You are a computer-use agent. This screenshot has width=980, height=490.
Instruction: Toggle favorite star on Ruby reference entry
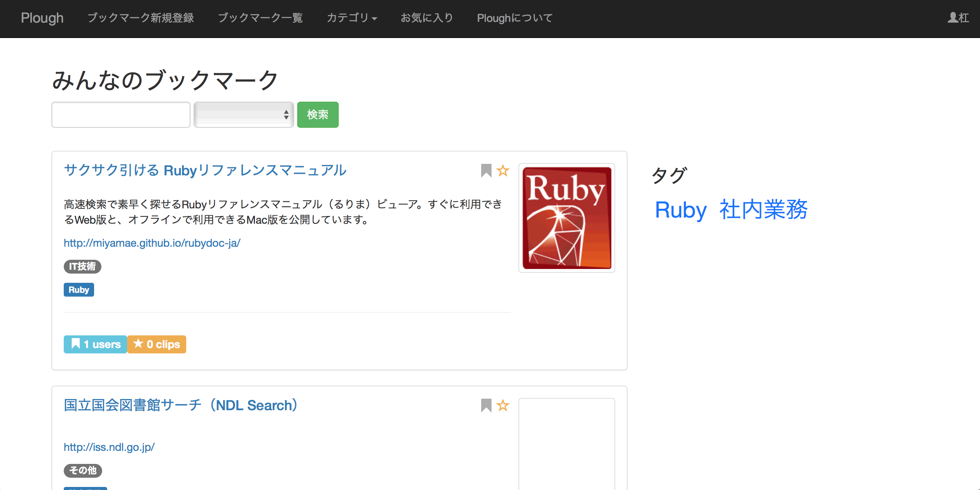pyautogui.click(x=503, y=170)
